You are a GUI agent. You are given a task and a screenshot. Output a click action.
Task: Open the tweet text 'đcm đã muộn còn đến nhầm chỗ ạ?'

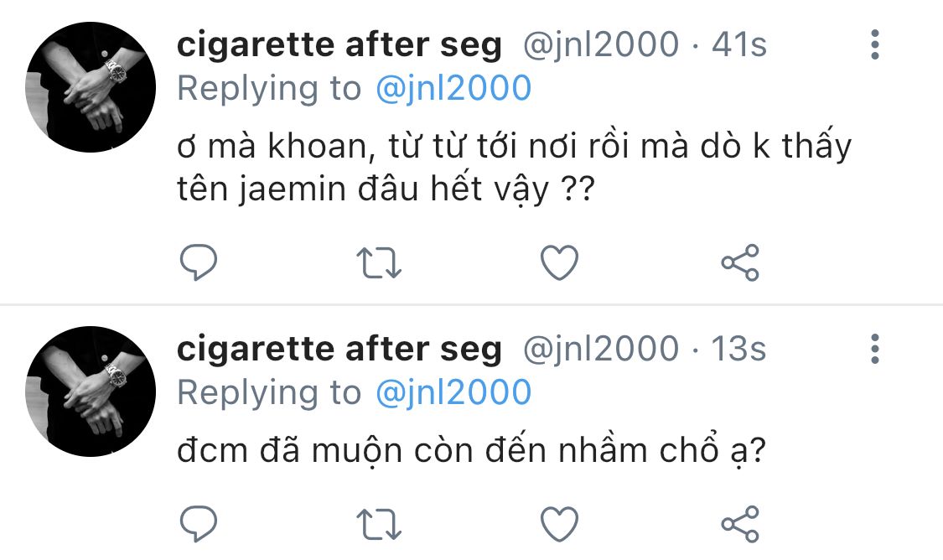pyautogui.click(x=471, y=450)
